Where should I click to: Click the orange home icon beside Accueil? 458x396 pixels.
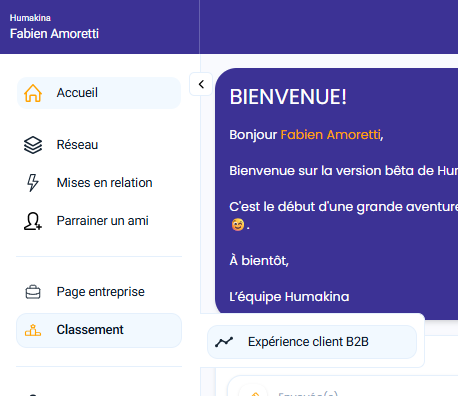pos(33,93)
